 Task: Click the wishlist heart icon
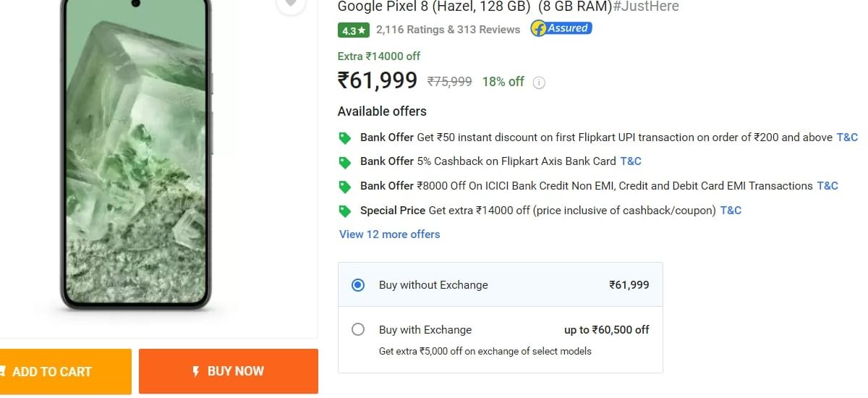pyautogui.click(x=291, y=4)
